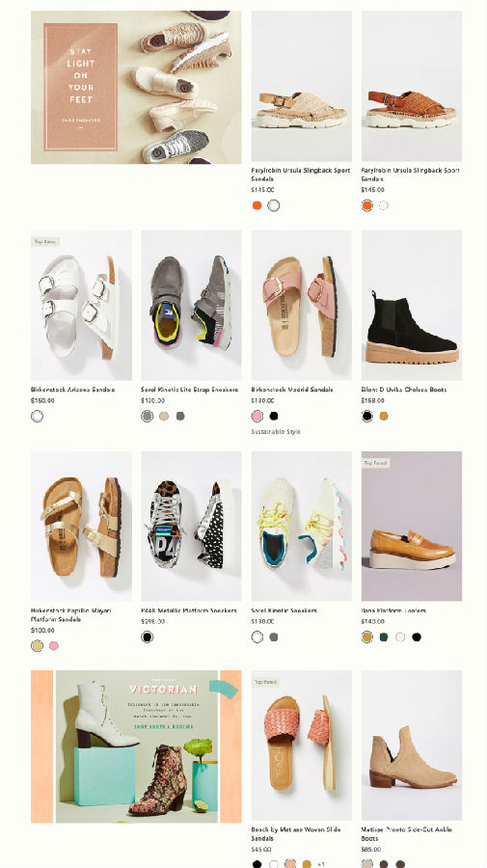Select pink swatch for Papillio Mayari Platform Sandals

tap(54, 645)
